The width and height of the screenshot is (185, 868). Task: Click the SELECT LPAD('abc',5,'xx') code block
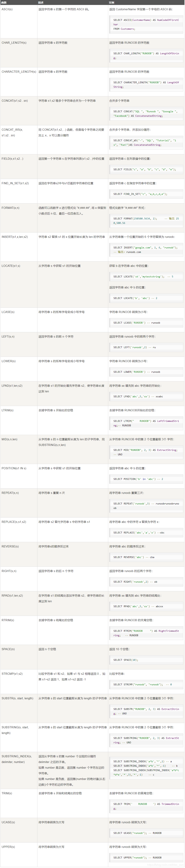click(146, 397)
